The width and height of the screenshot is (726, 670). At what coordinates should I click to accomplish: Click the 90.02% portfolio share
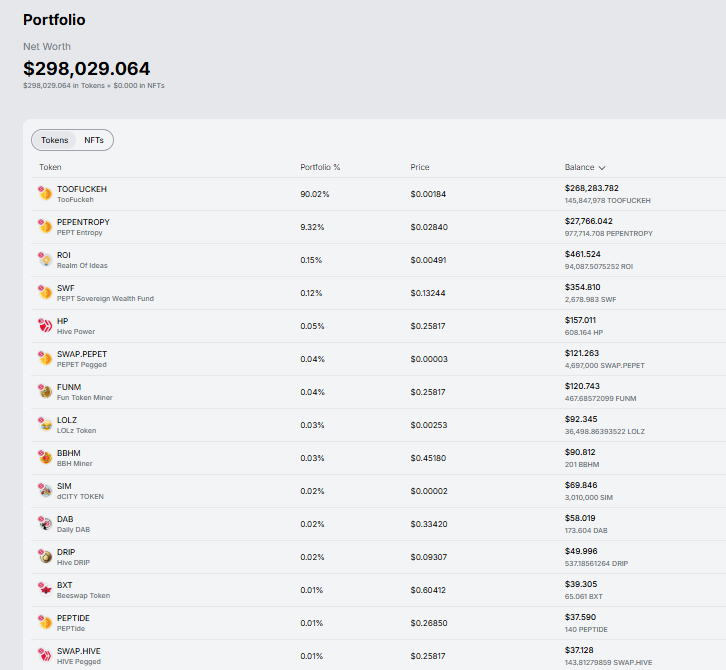click(314, 194)
